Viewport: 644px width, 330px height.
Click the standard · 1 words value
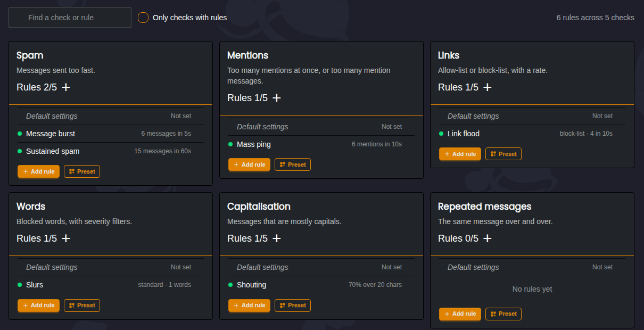164,285
